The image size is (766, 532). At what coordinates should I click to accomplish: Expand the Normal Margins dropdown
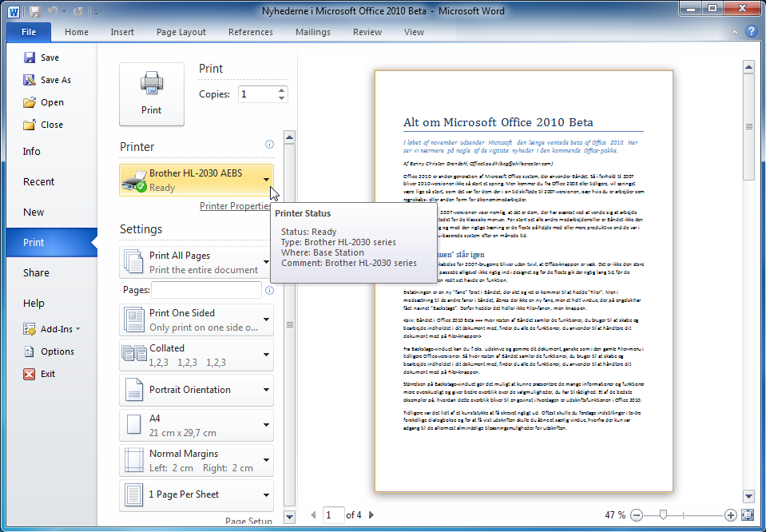pos(266,460)
